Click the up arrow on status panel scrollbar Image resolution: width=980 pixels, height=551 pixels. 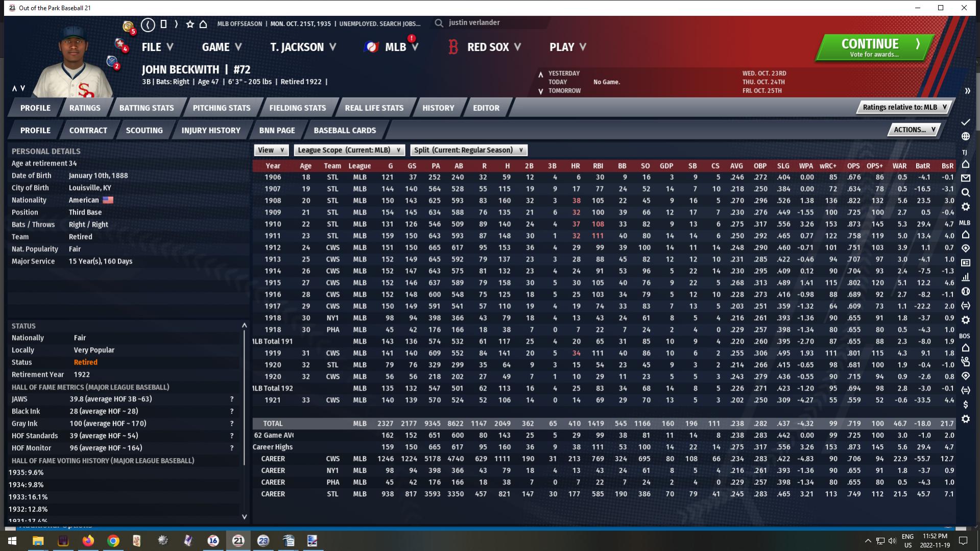[244, 325]
